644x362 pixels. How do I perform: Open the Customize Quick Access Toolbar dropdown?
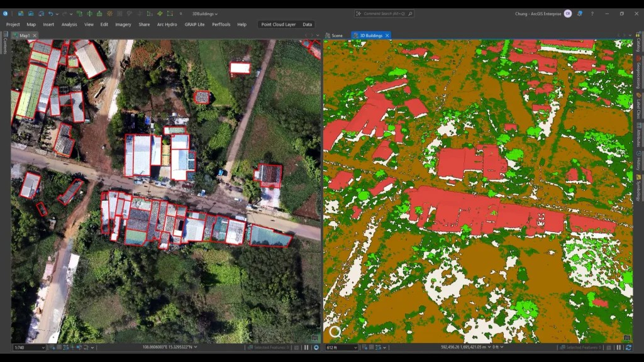click(180, 14)
